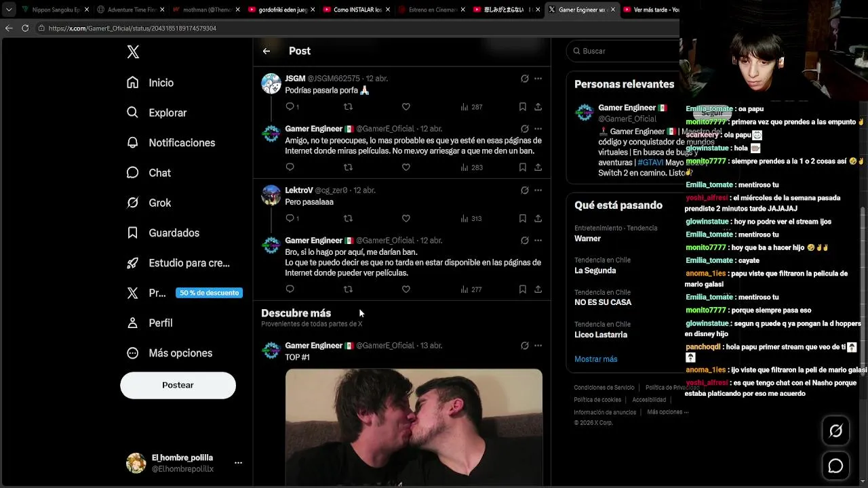Go back with the Post arrow

coord(267,51)
